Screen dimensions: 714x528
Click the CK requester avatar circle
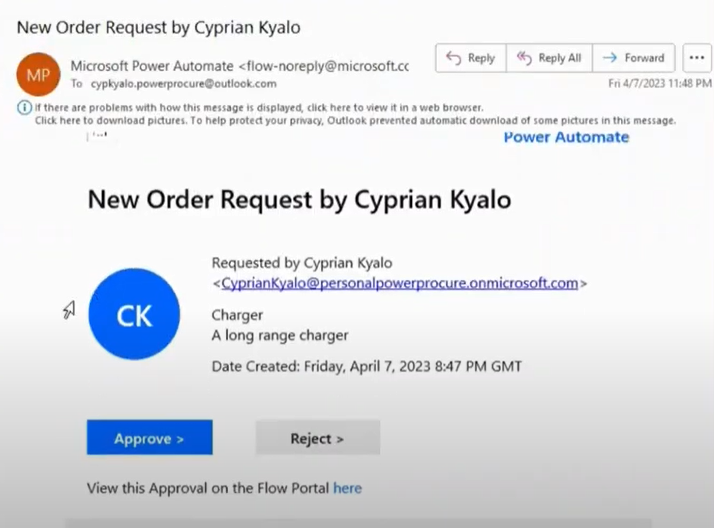(x=134, y=314)
